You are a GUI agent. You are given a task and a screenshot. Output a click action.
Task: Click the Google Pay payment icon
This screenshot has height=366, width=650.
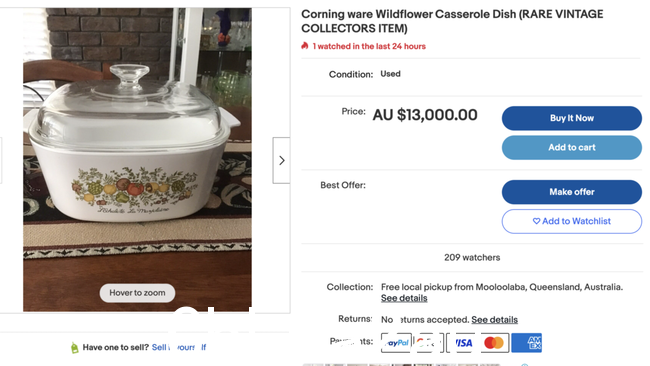429,343
